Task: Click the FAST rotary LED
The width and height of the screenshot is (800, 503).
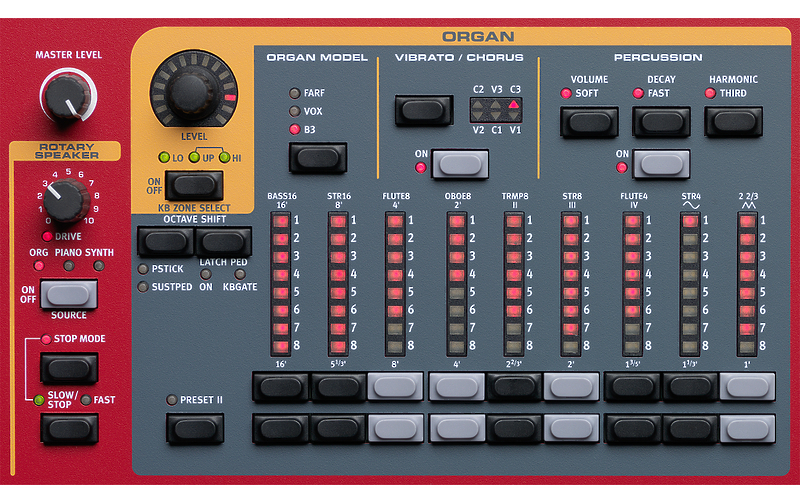Action: pyautogui.click(x=86, y=400)
